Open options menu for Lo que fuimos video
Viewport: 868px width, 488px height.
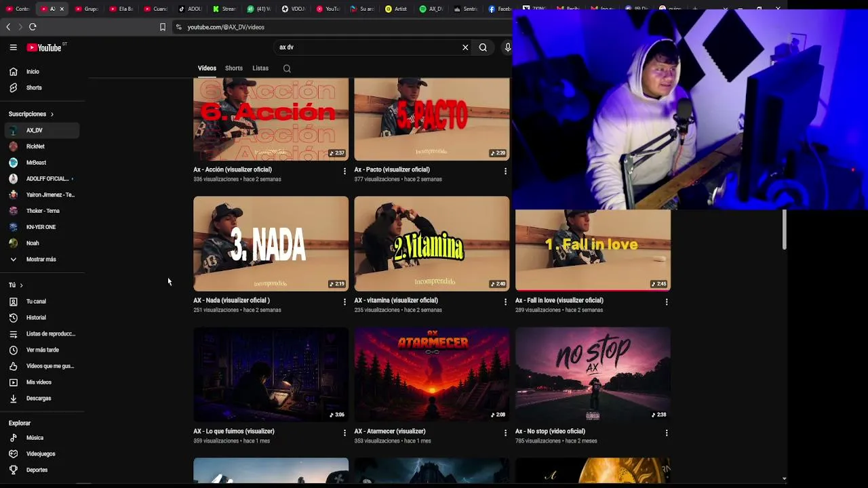(344, 433)
